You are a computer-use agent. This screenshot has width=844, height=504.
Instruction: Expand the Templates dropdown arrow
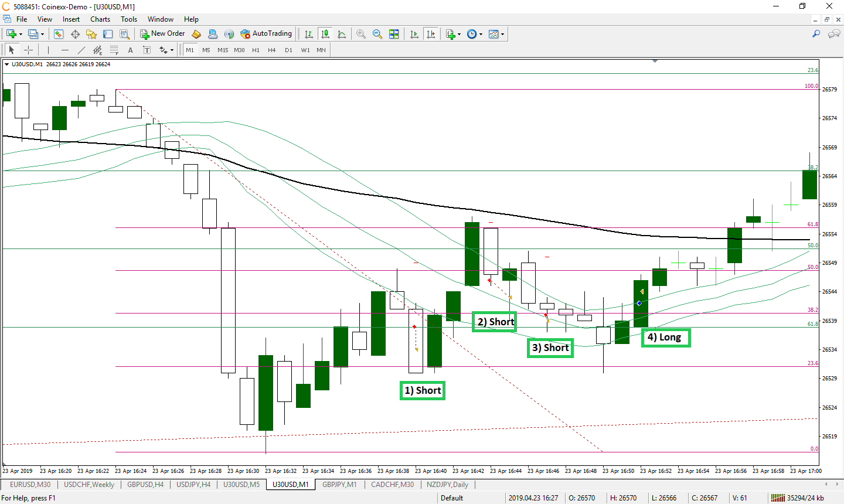502,34
